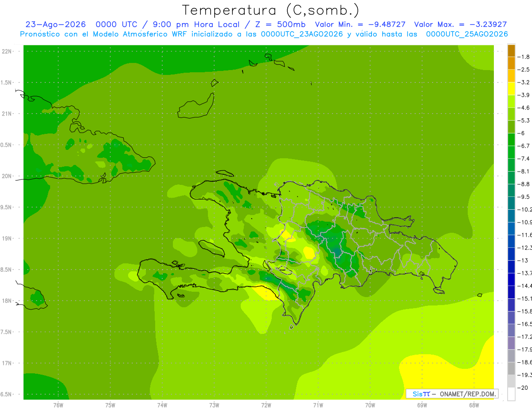Click the '-9.5' colorbar label
The image size is (532, 411).
(x=524, y=197)
